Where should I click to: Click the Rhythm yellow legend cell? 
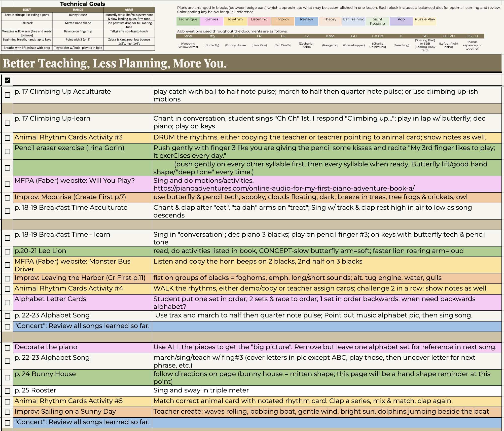click(x=235, y=21)
